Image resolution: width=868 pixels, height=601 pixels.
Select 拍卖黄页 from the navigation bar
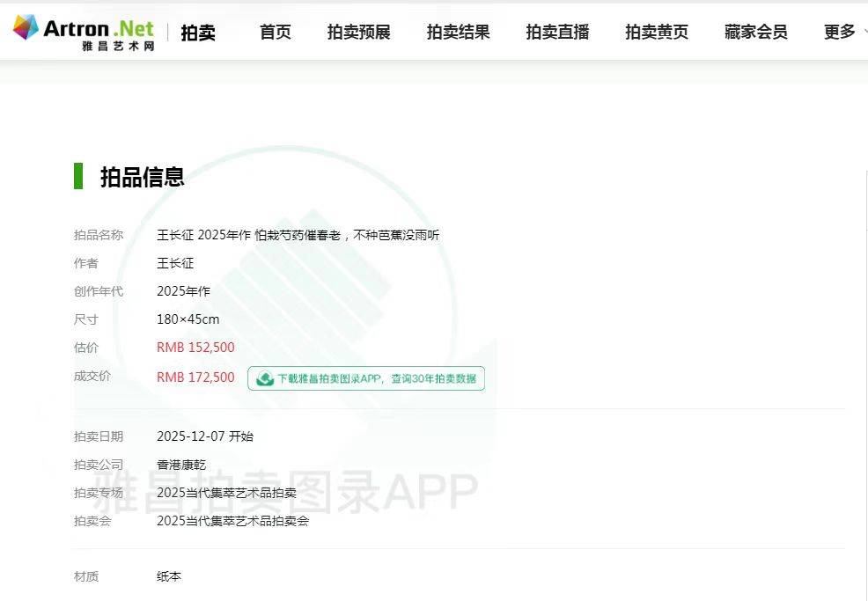coord(657,33)
